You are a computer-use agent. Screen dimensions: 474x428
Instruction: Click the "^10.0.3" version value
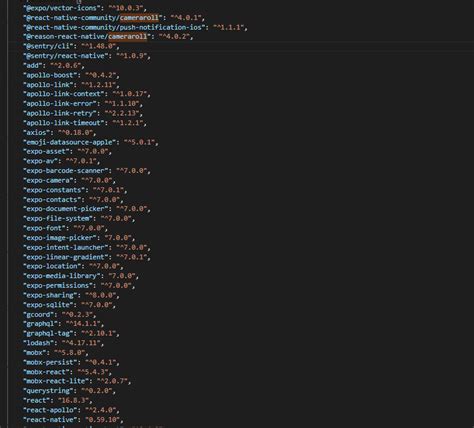[x=126, y=8]
